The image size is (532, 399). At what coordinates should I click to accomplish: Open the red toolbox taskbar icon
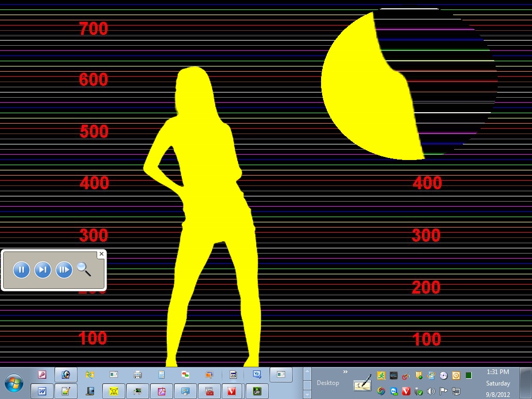[209, 391]
